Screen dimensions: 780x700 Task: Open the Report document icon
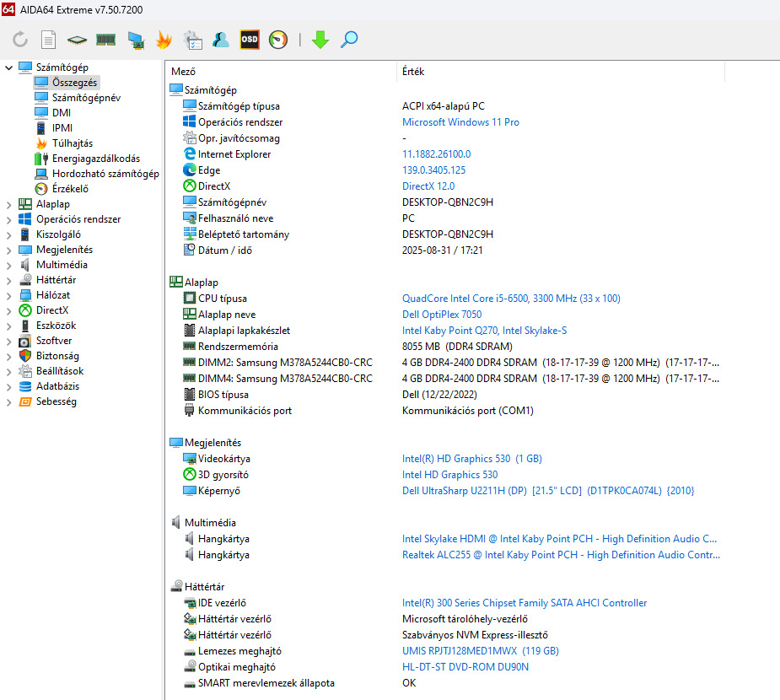[x=48, y=40]
